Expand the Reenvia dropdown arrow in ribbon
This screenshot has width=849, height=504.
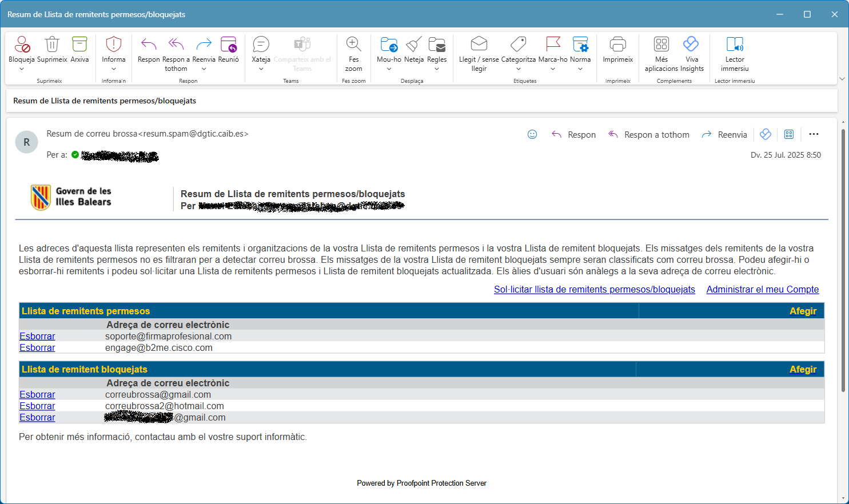(x=204, y=69)
